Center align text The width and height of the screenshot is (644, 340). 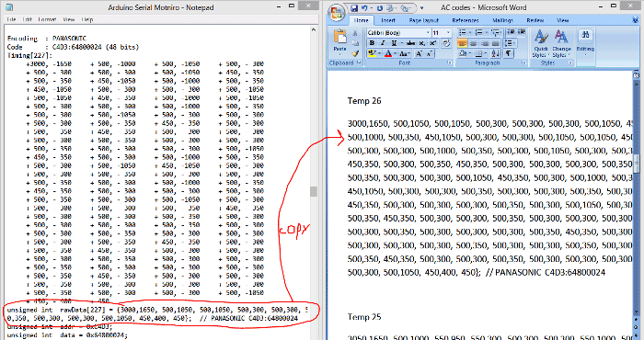[473, 43]
